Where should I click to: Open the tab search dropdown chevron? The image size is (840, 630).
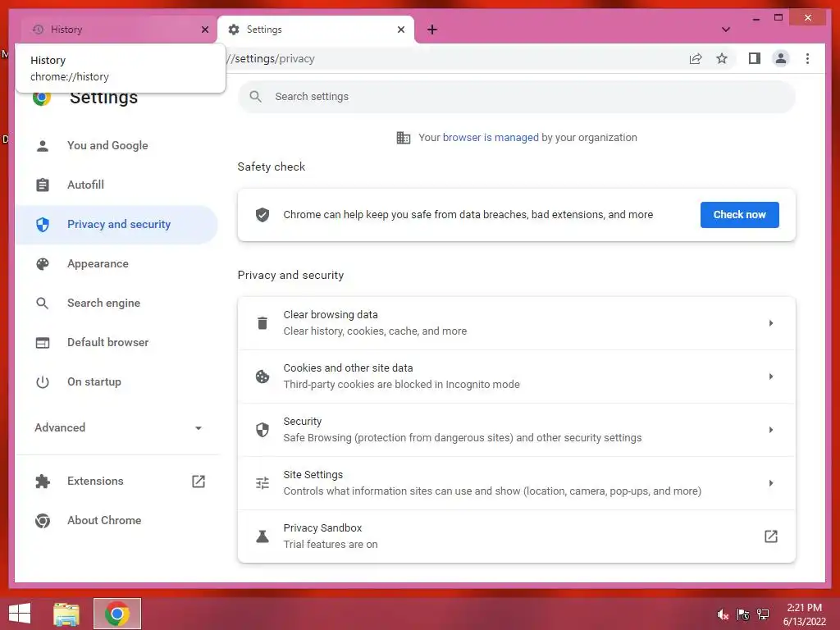pyautogui.click(x=726, y=30)
